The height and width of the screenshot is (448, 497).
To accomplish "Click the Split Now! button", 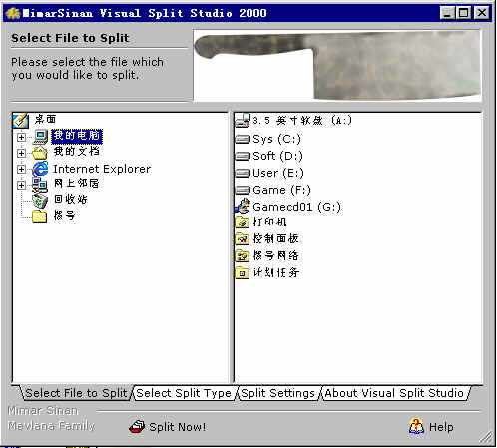I will (168, 427).
